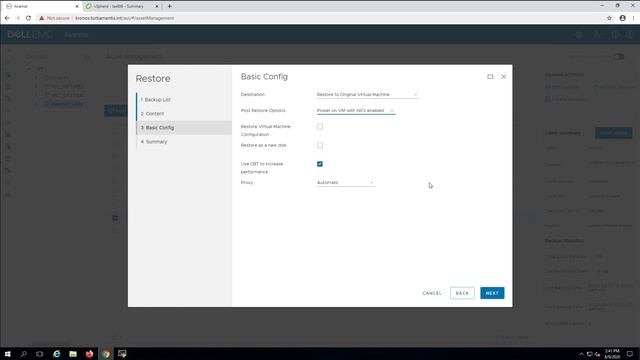Click the Not secure warning icon
The image size is (640, 360).
42,18
